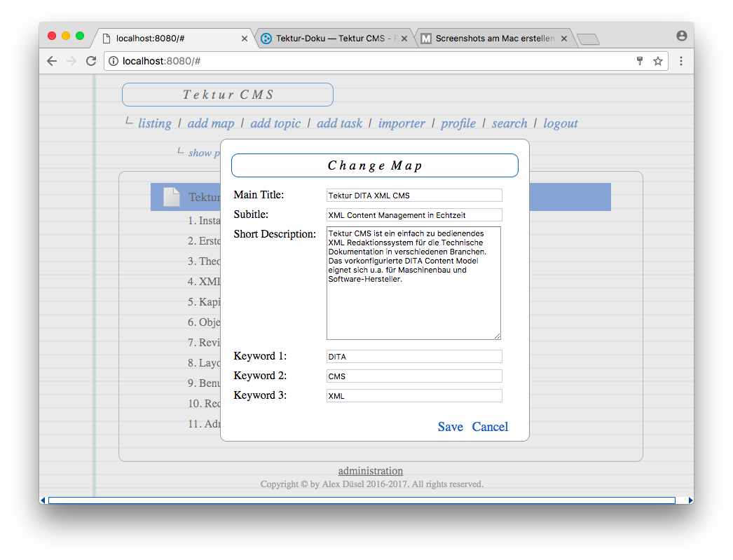Click the browser back arrow

point(52,61)
